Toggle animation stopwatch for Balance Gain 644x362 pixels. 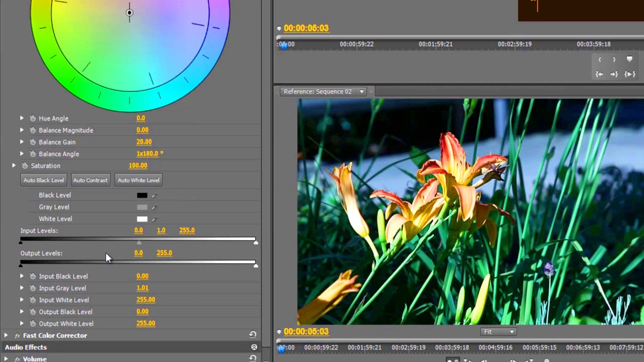tap(32, 142)
